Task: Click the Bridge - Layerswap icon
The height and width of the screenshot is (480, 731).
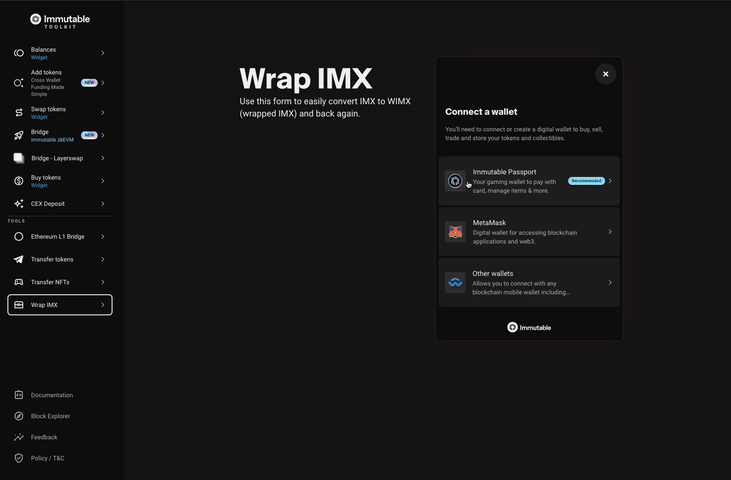Action: tap(19, 158)
